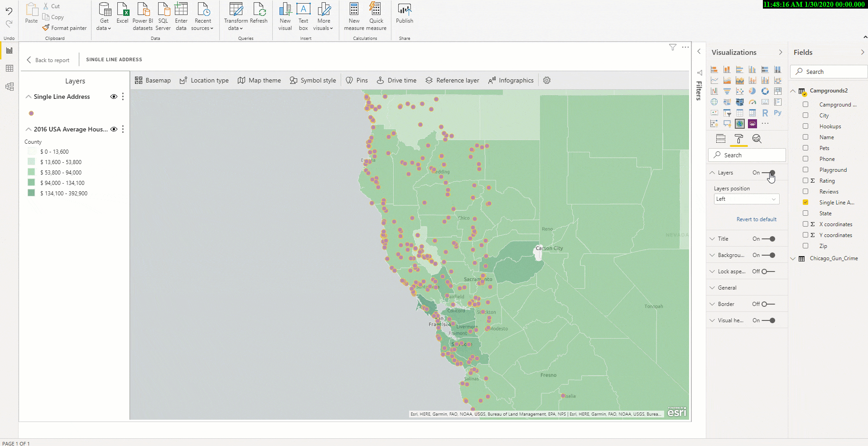
Task: Click Transform data in Queries group
Action: pos(236,17)
